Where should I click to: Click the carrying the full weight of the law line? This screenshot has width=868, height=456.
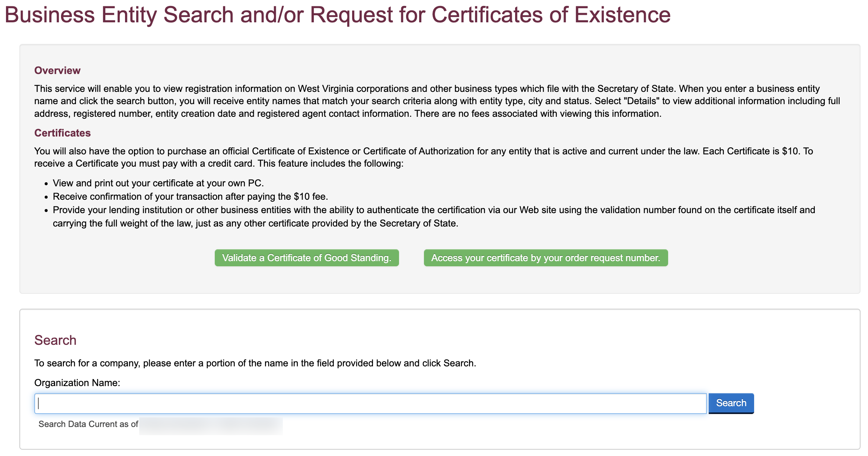click(x=255, y=223)
